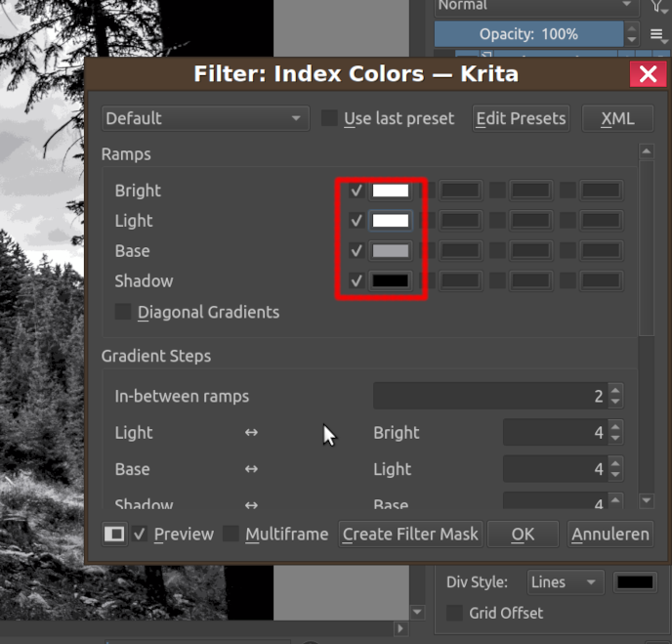This screenshot has width=672, height=644.
Task: Disable the Preview checkbox
Action: click(141, 535)
